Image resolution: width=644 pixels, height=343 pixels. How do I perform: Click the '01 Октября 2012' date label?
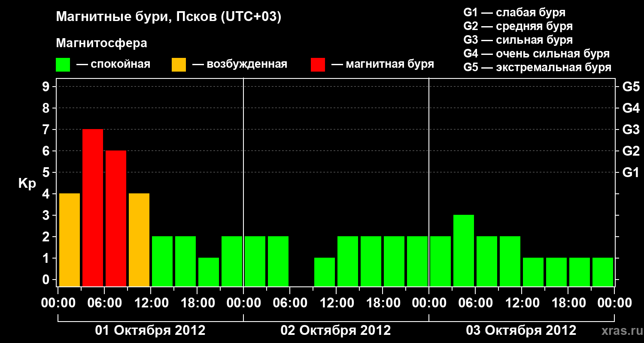[150, 331]
